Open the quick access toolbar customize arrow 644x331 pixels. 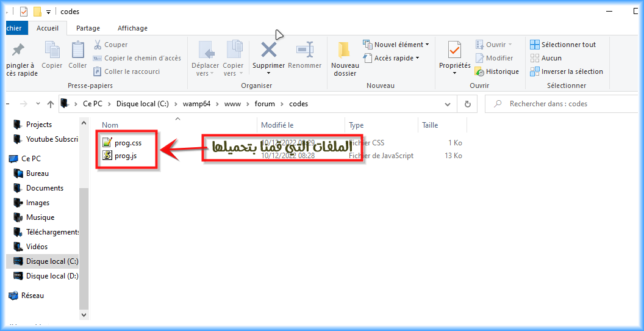pyautogui.click(x=48, y=12)
